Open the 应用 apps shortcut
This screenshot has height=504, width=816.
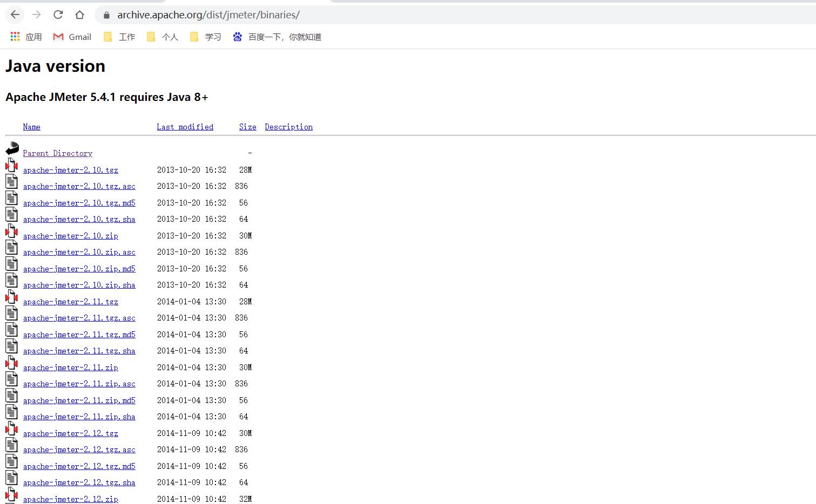point(26,37)
